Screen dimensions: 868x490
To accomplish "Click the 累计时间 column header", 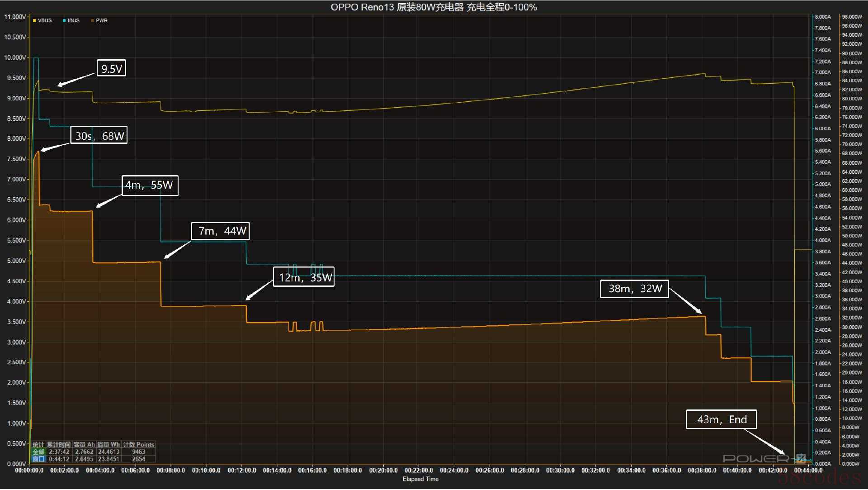I will 59,445.
